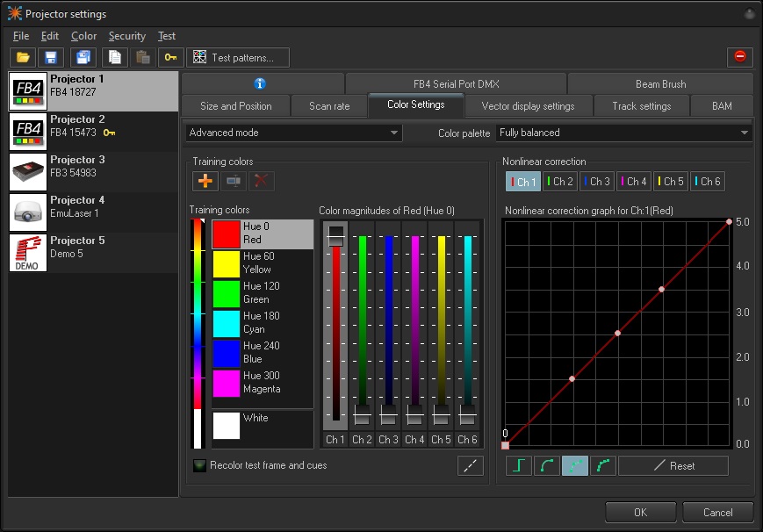763x532 pixels.
Task: Select the step curve shape icon
Action: coord(520,465)
